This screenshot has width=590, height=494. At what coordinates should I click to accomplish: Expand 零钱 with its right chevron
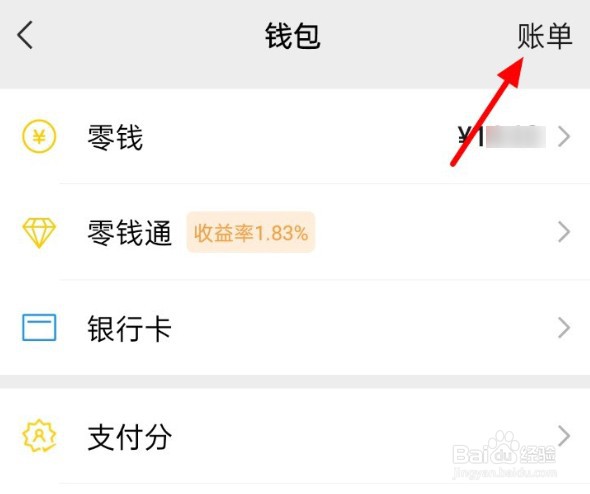click(564, 137)
